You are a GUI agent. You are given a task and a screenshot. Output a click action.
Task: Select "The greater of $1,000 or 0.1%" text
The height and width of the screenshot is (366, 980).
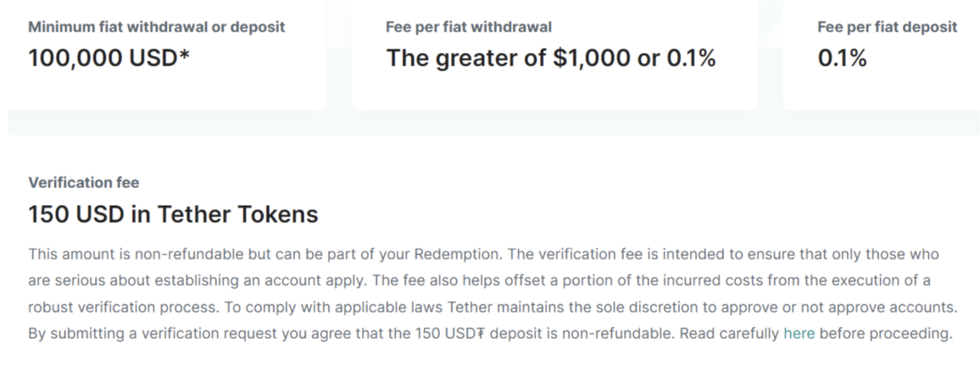point(551,58)
